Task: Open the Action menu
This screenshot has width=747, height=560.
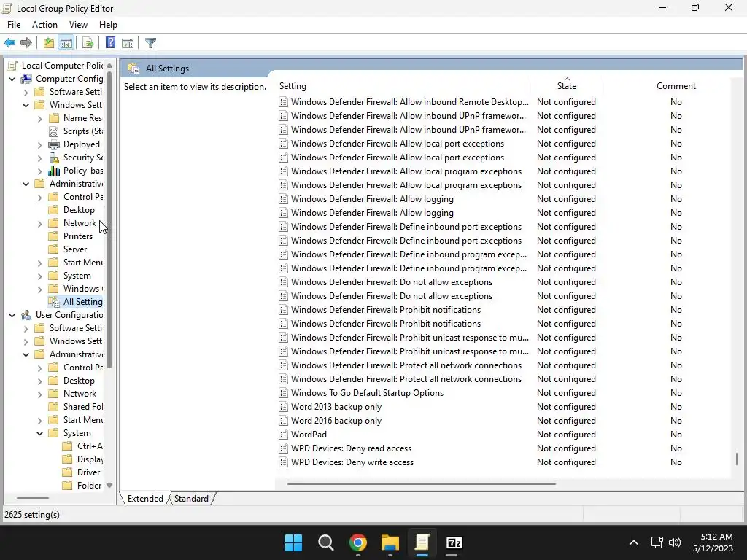Action: (x=44, y=25)
